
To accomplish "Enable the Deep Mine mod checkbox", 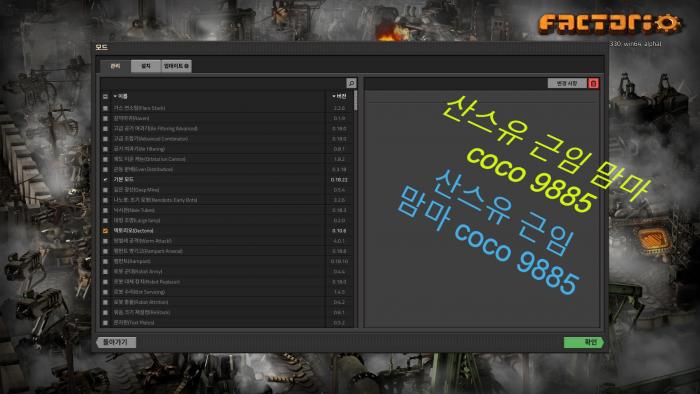I will tap(105, 190).
